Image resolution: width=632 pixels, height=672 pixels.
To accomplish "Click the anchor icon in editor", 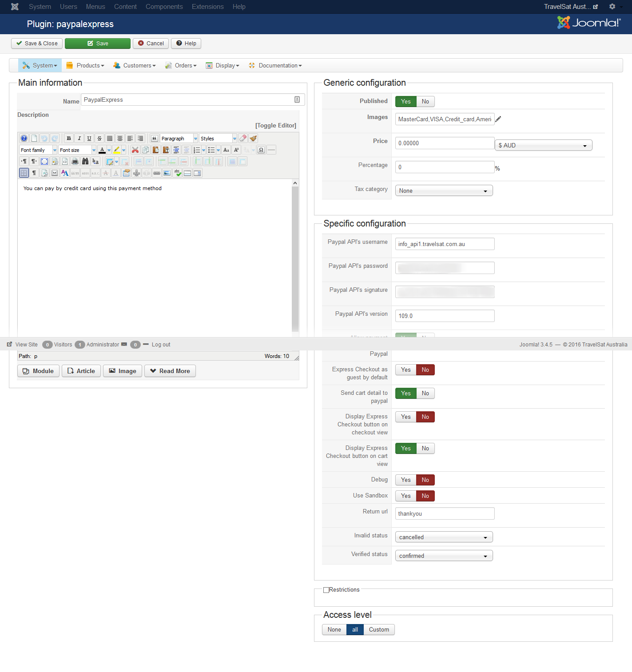I will (136, 173).
